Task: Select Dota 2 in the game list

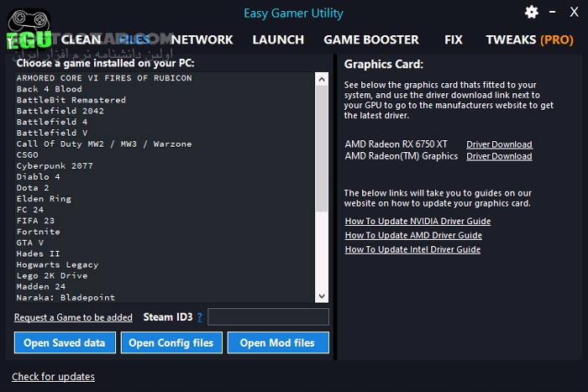Action: (x=165, y=188)
